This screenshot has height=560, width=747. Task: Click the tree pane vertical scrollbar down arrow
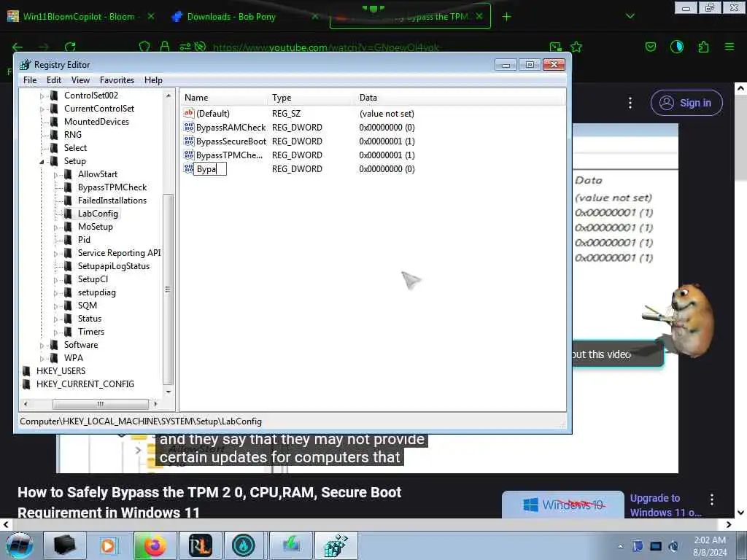click(169, 392)
